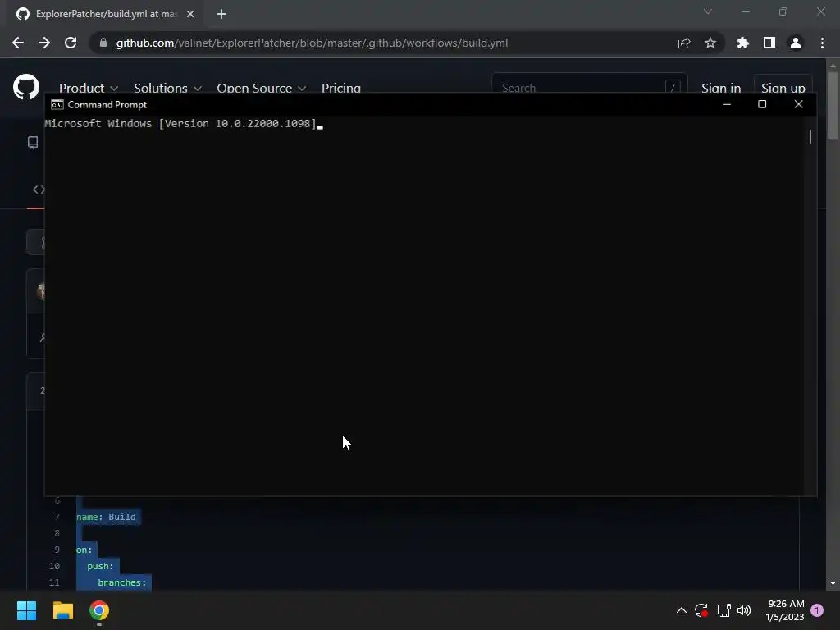Viewport: 840px width, 630px height.
Task: Click line number 9 in build.yml
Action: 57,550
